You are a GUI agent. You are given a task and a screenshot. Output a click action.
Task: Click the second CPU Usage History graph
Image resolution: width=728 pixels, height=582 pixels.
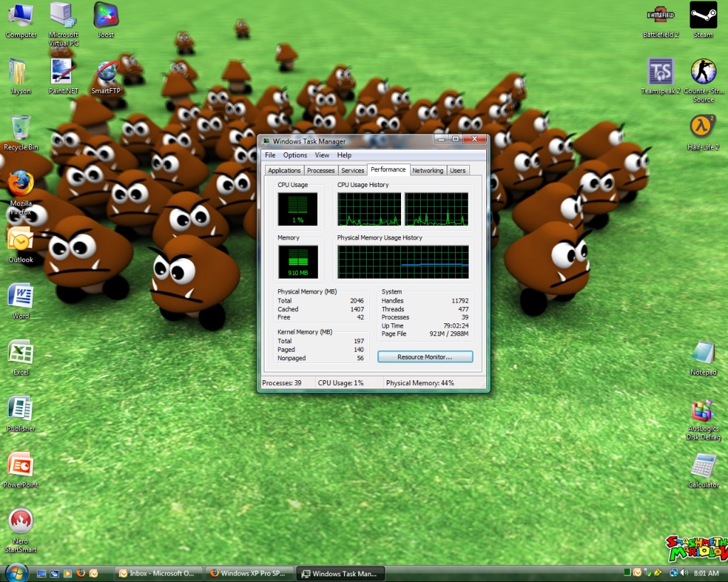(x=437, y=210)
